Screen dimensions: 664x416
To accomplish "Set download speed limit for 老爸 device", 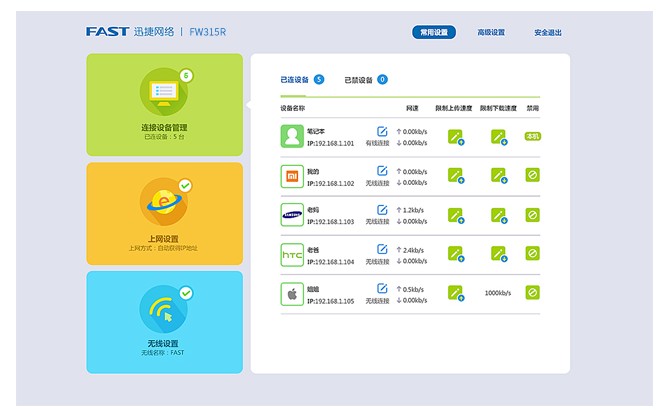I will point(498,254).
